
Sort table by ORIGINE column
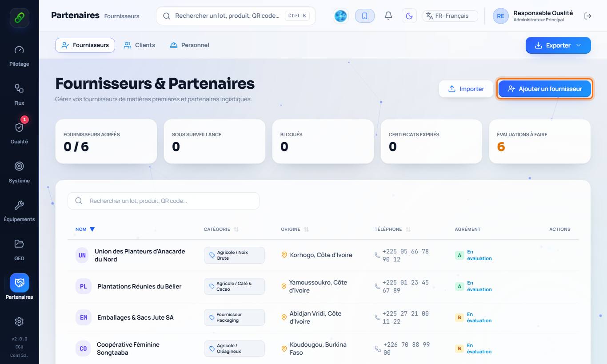pyautogui.click(x=295, y=229)
